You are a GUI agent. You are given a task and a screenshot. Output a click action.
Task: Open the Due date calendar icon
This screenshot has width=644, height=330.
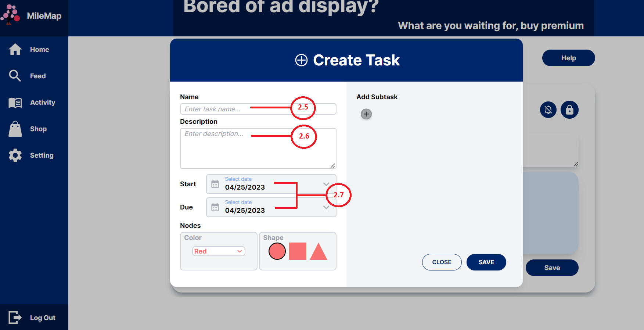pyautogui.click(x=215, y=207)
